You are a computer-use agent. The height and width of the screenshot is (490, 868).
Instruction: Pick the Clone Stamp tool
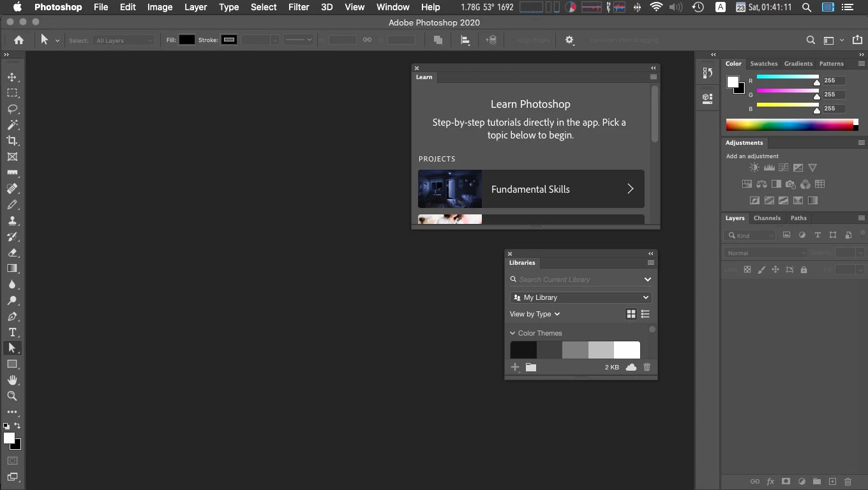(12, 221)
